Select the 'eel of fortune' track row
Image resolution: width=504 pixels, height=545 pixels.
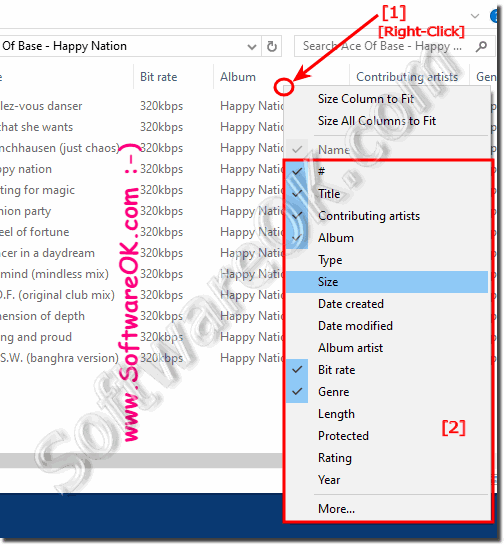(x=34, y=232)
